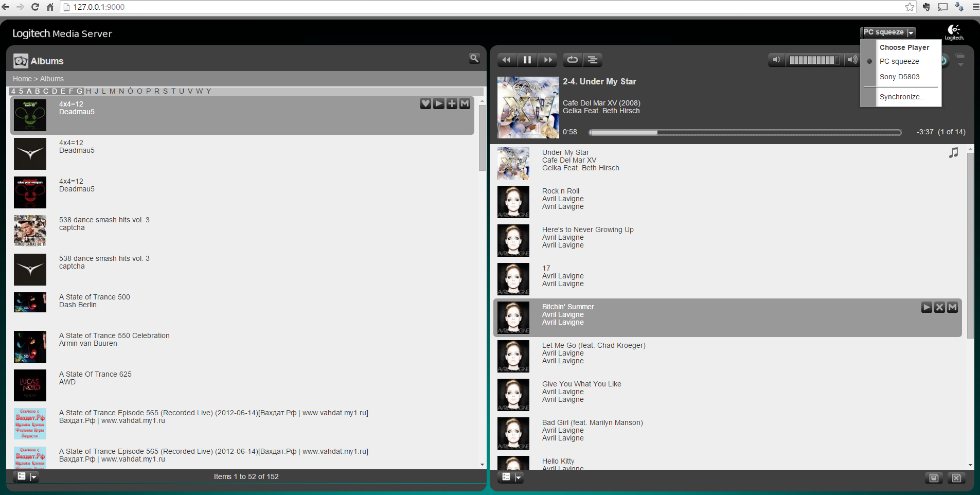Viewport: 980px width, 495px height.
Task: Click the Cafe Del Mar XV cover art
Action: tap(528, 107)
